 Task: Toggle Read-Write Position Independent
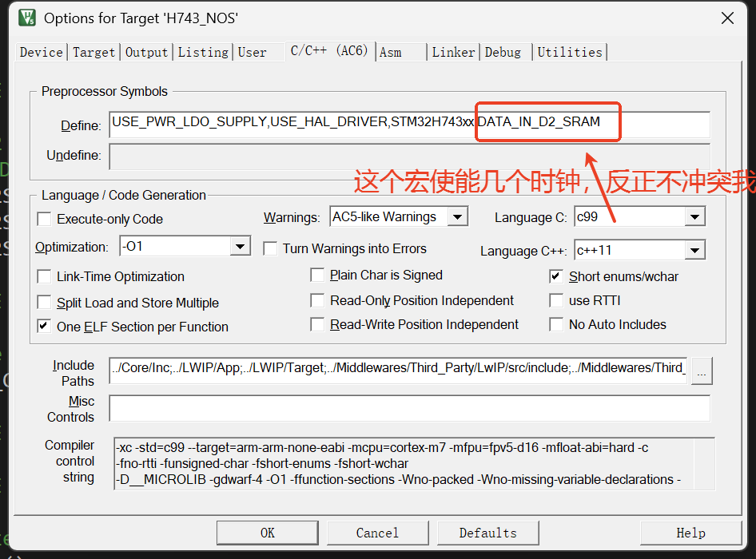(x=317, y=324)
